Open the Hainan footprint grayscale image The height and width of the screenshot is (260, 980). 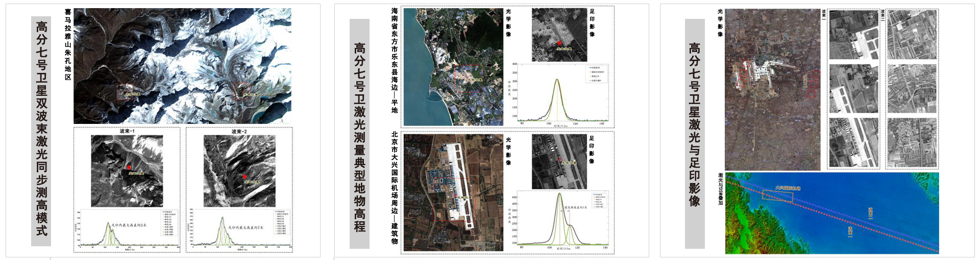tap(559, 35)
